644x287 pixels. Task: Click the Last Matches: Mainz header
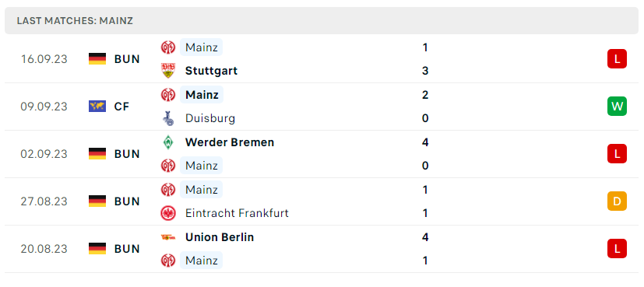(x=75, y=21)
